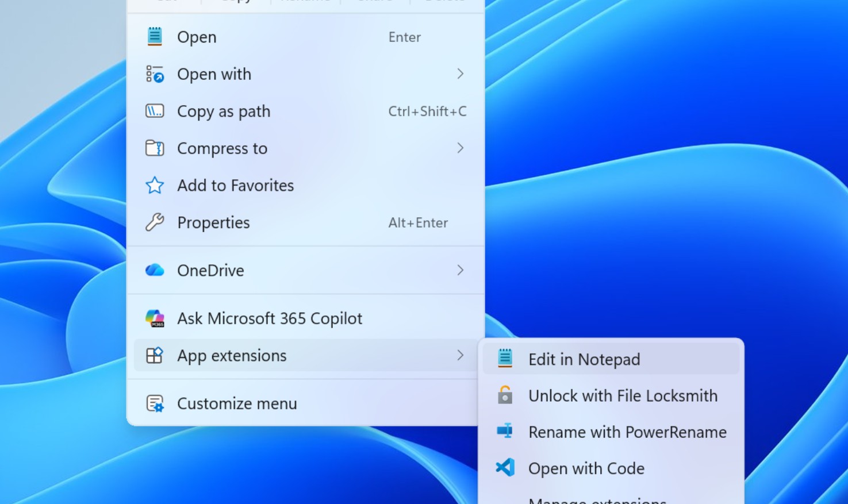The height and width of the screenshot is (504, 848).
Task: Click the Microsoft 365 Copilot icon
Action: 155,318
